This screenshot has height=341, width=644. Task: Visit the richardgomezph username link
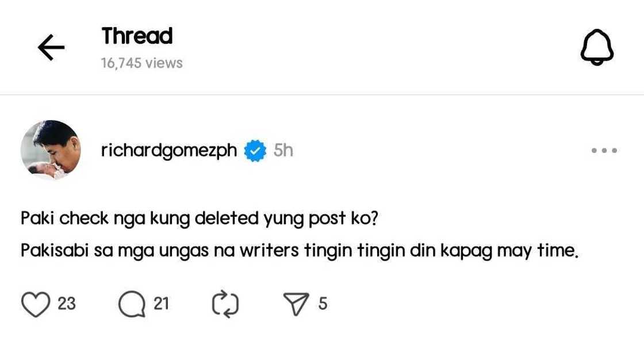pyautogui.click(x=169, y=151)
